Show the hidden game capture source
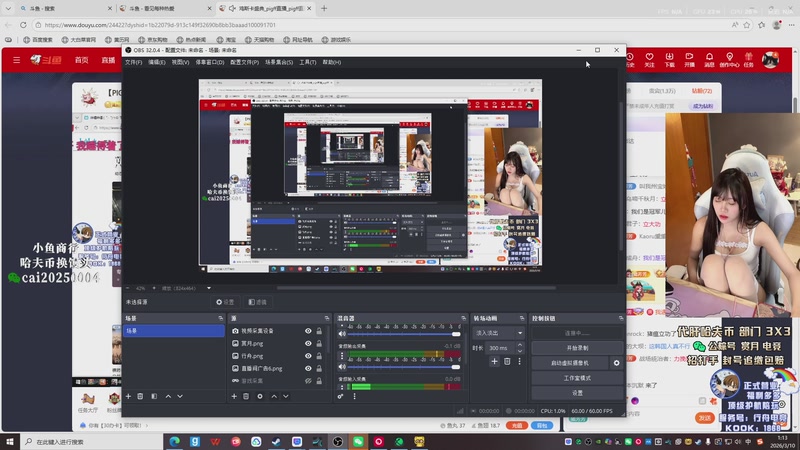Viewport: 800px width, 450px height. pos(308,381)
